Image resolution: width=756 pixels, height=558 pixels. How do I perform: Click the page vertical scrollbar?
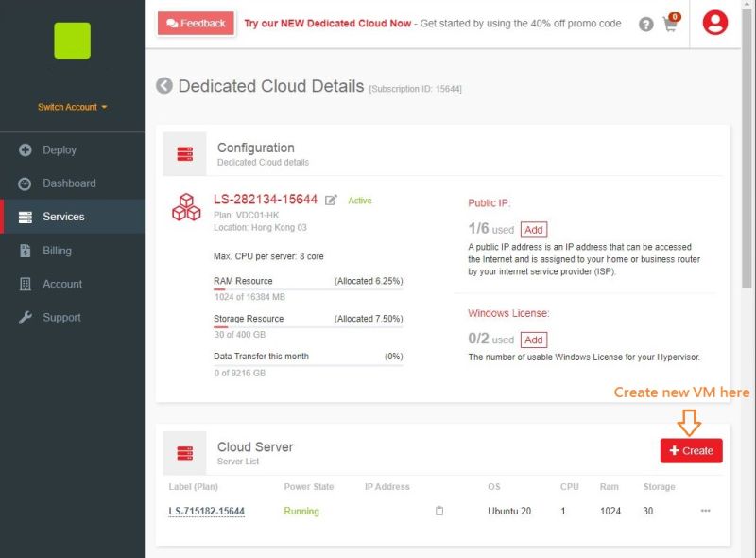pos(747,149)
